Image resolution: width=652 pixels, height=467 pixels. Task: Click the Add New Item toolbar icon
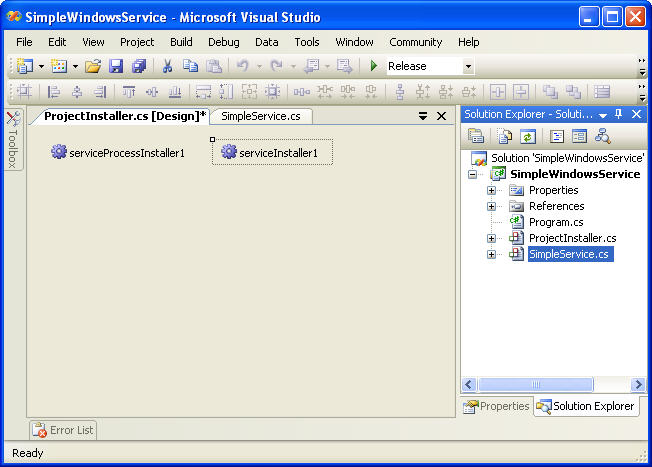(59, 66)
